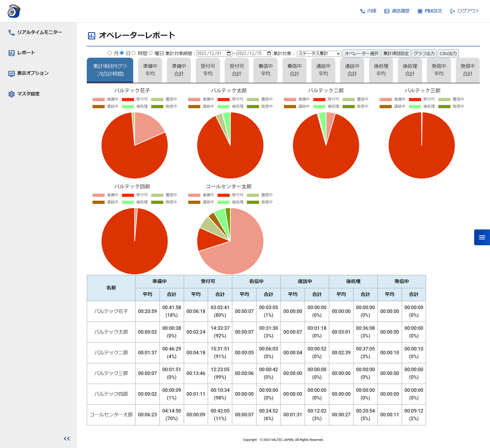Select the 月 radio button
The image size is (490, 448).
tap(110, 53)
